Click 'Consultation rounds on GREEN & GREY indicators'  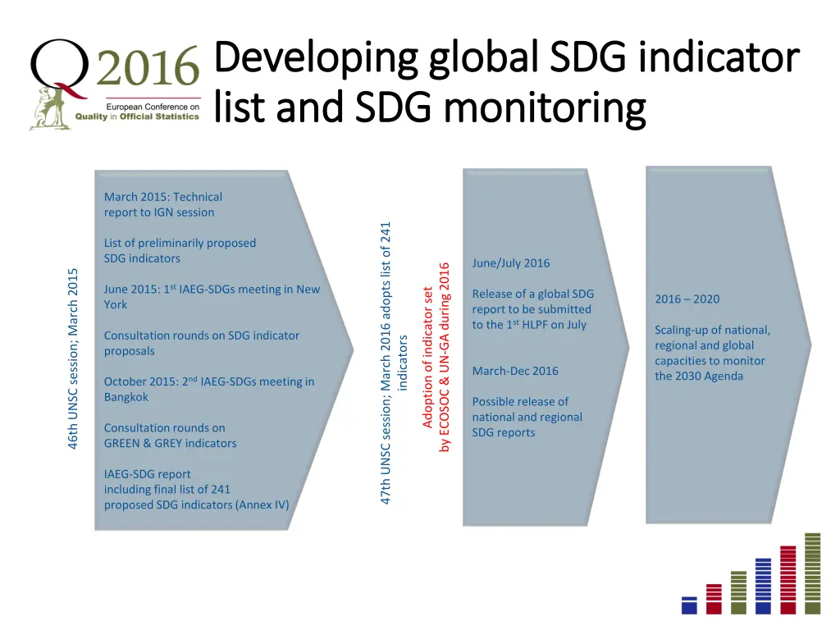tap(170, 435)
